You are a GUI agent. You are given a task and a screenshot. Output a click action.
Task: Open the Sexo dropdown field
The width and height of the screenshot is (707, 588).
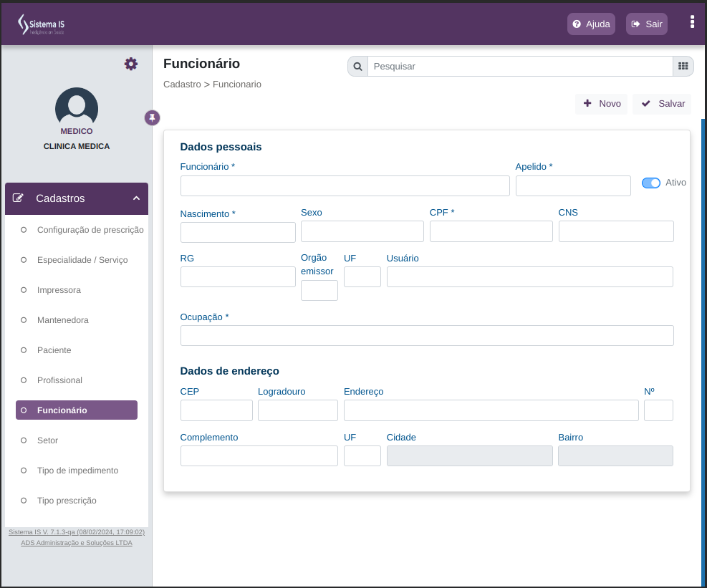[x=362, y=231]
